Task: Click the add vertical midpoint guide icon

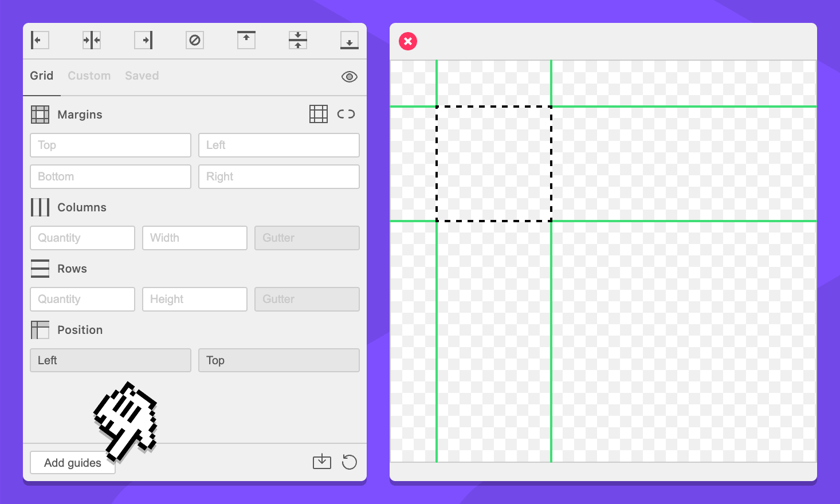Action: (92, 40)
